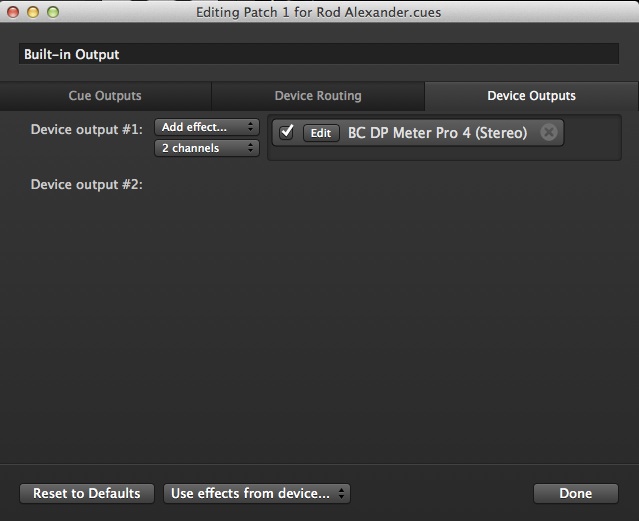Image resolution: width=639 pixels, height=521 pixels.
Task: Click the Device output #1 label
Action: click(x=87, y=129)
